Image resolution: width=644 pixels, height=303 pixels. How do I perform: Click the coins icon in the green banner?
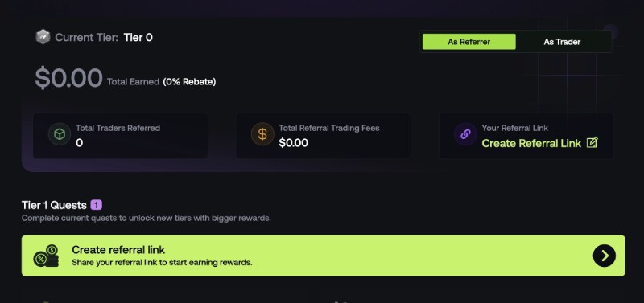point(46,256)
